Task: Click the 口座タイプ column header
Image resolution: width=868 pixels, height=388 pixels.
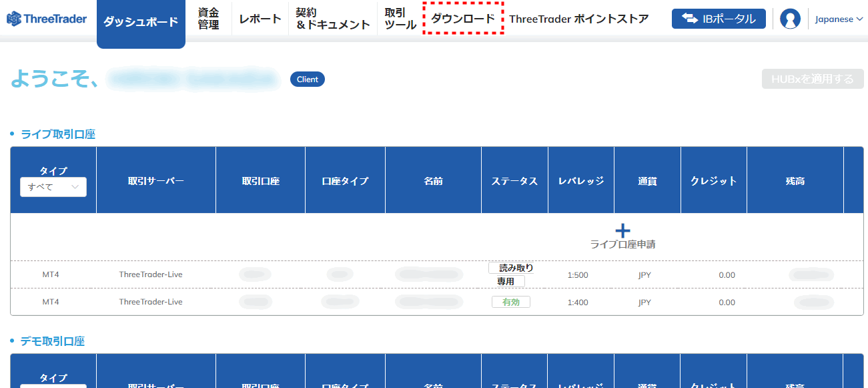Action: [345, 181]
